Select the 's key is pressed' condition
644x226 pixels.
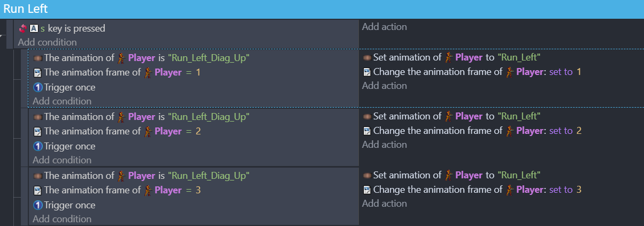click(x=73, y=28)
